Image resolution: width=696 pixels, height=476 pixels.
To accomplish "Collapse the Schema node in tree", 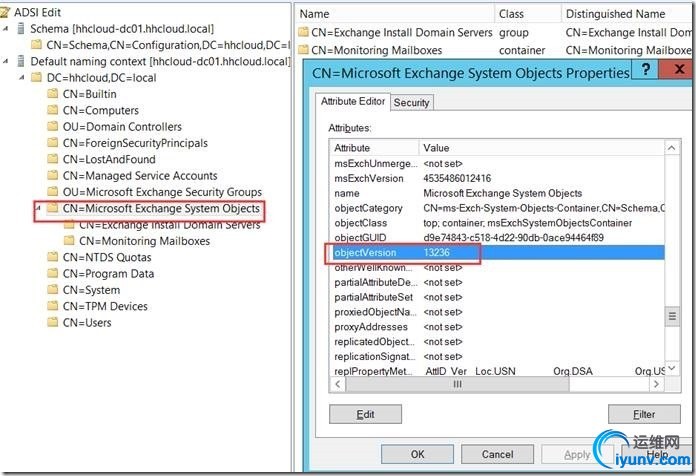I will click(5, 29).
